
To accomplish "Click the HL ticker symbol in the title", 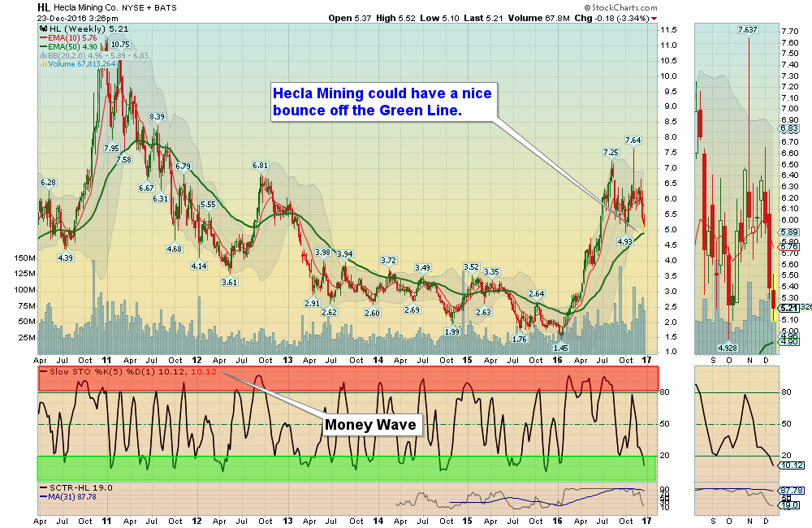I will (x=44, y=8).
